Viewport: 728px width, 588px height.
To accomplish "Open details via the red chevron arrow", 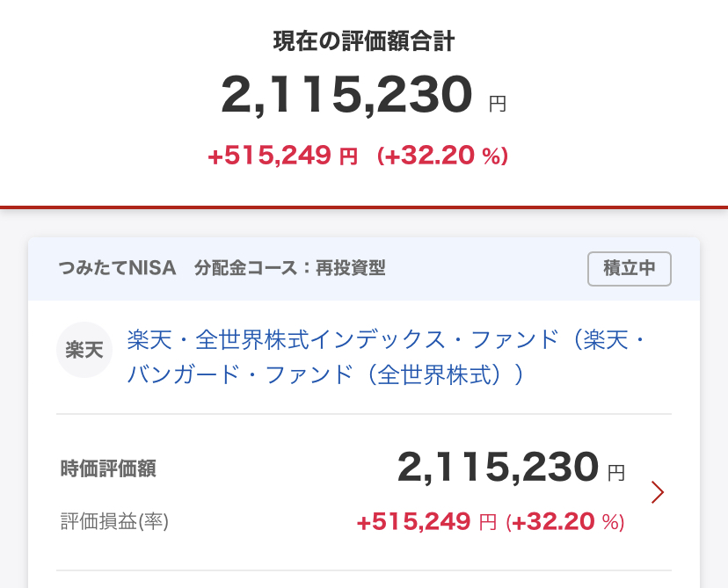I will [x=658, y=492].
